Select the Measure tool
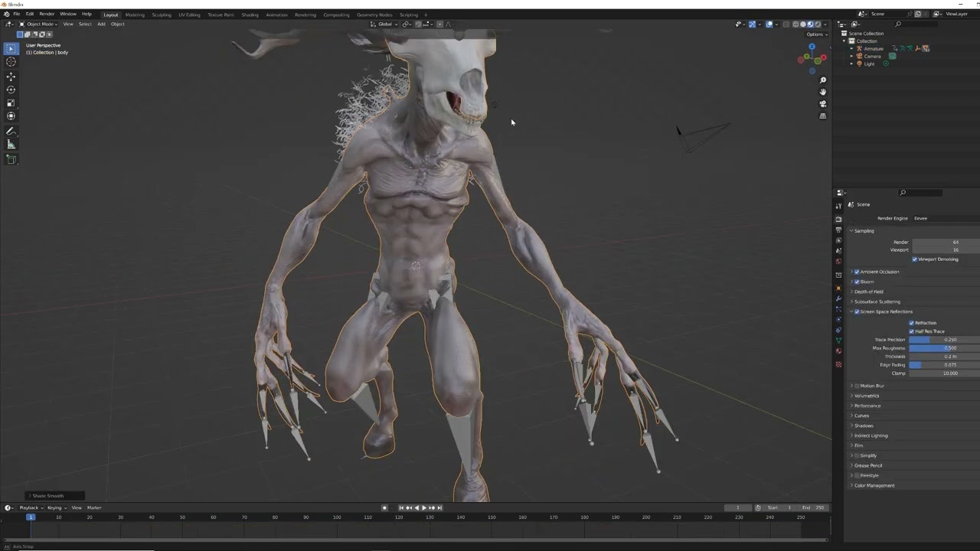980x551 pixels. point(11,145)
